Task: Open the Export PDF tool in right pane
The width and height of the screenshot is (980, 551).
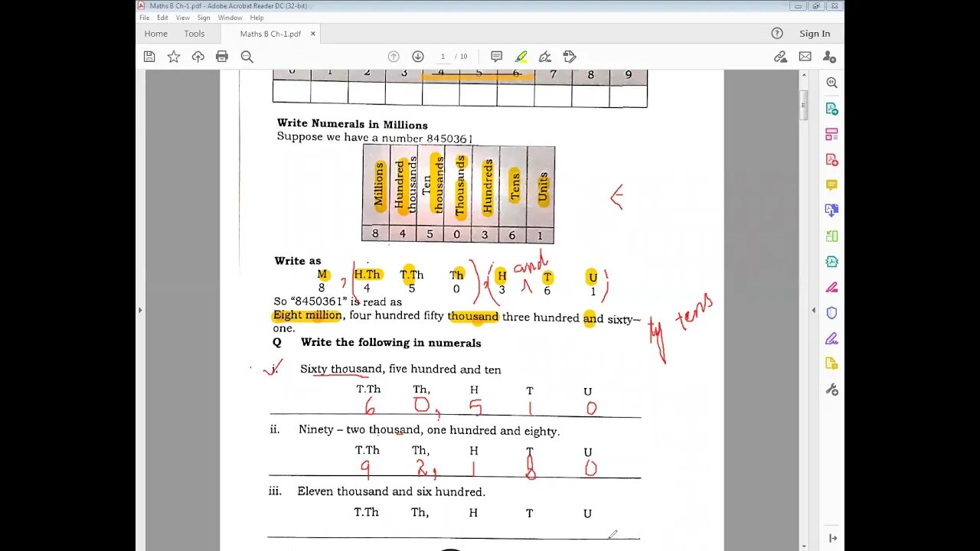Action: click(x=832, y=109)
